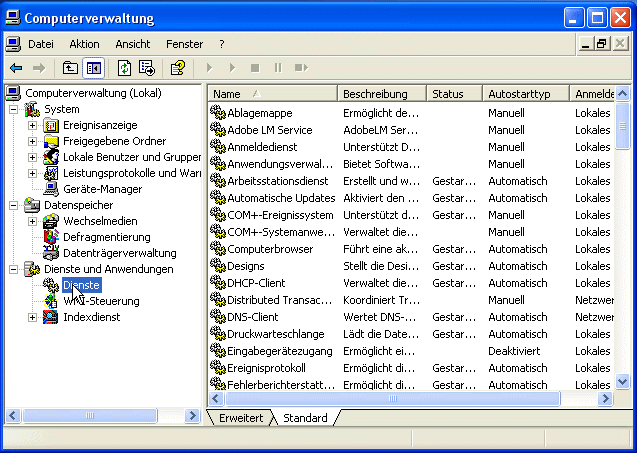Expand the Ereignisanzeige tree node

tap(33, 125)
